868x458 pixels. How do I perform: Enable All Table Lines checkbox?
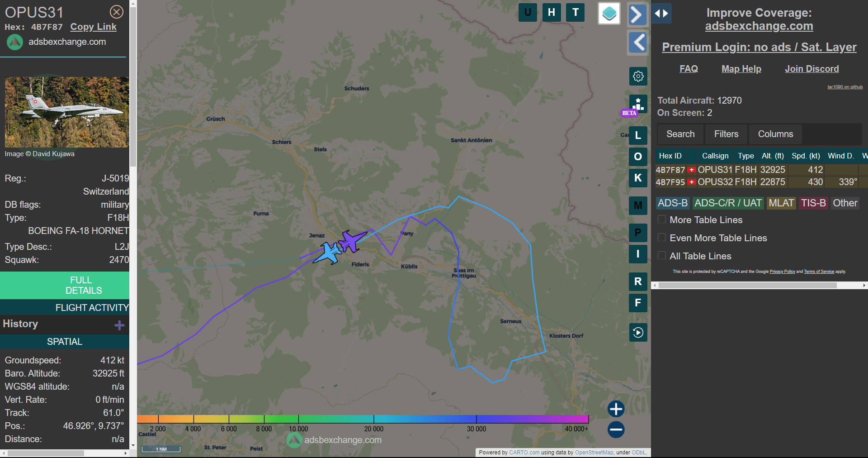(662, 256)
